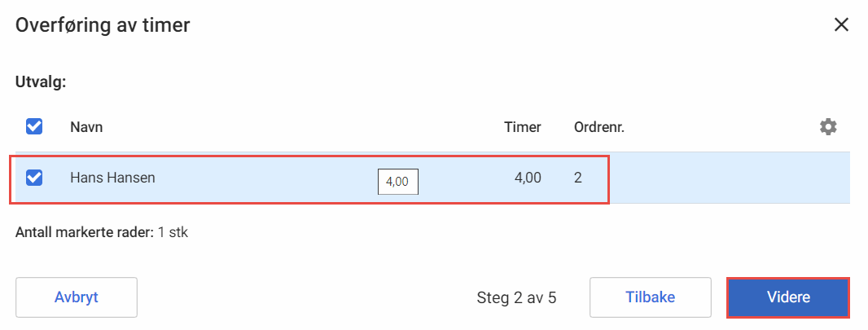Click order number 2 in the row

578,178
